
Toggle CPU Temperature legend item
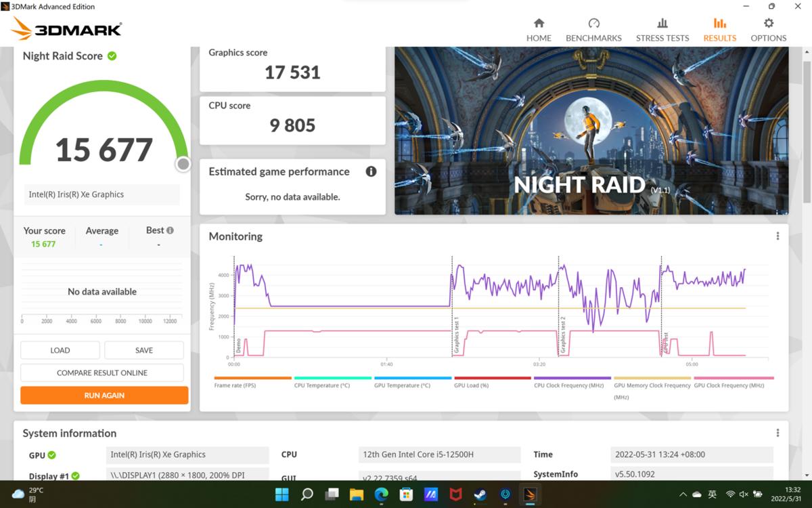[x=332, y=382]
